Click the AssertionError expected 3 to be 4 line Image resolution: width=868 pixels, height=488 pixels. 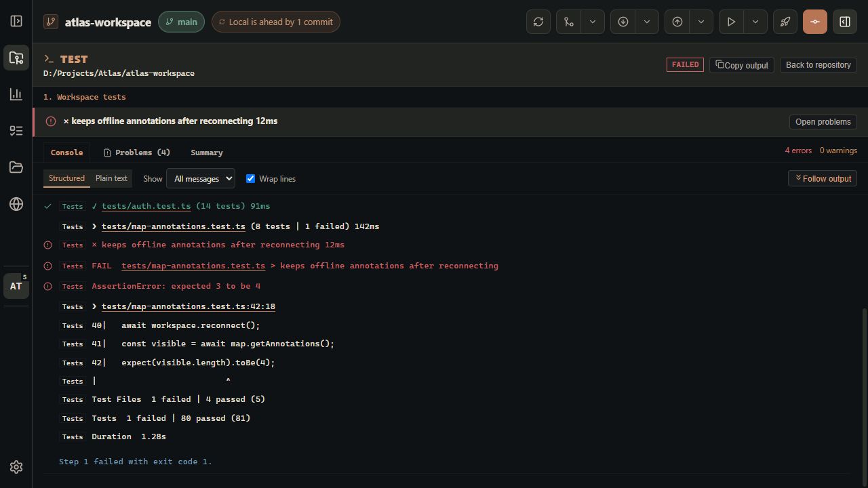(x=176, y=286)
